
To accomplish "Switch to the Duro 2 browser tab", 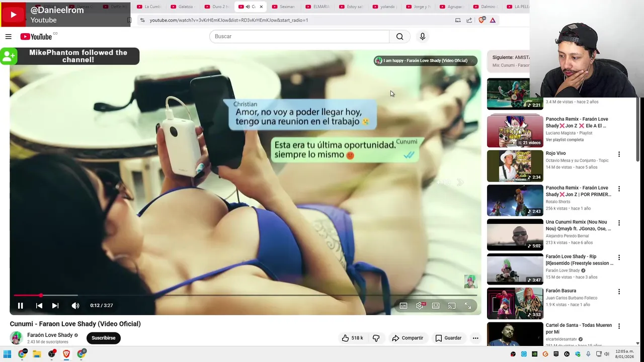I will [217, 7].
